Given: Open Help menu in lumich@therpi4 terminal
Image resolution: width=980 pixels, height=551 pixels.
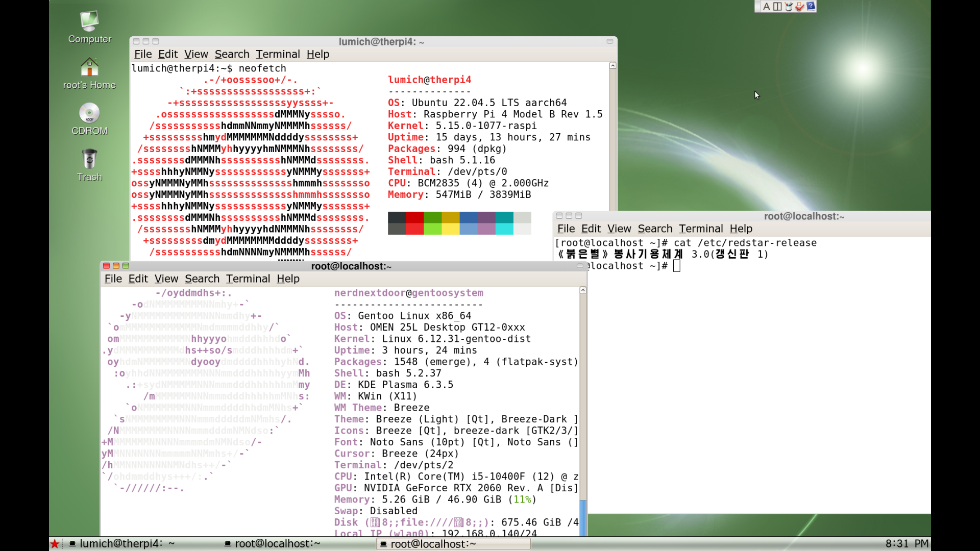Looking at the screenshot, I should (x=318, y=54).
